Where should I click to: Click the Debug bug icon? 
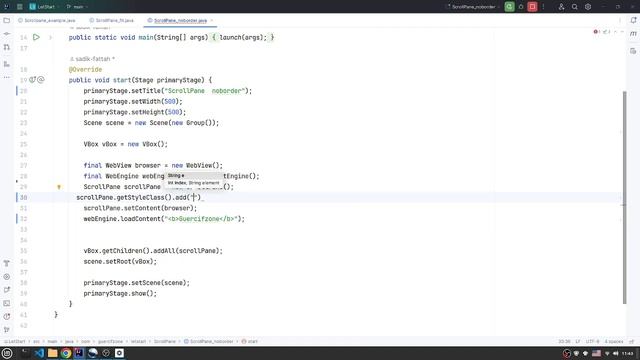(x=521, y=7)
